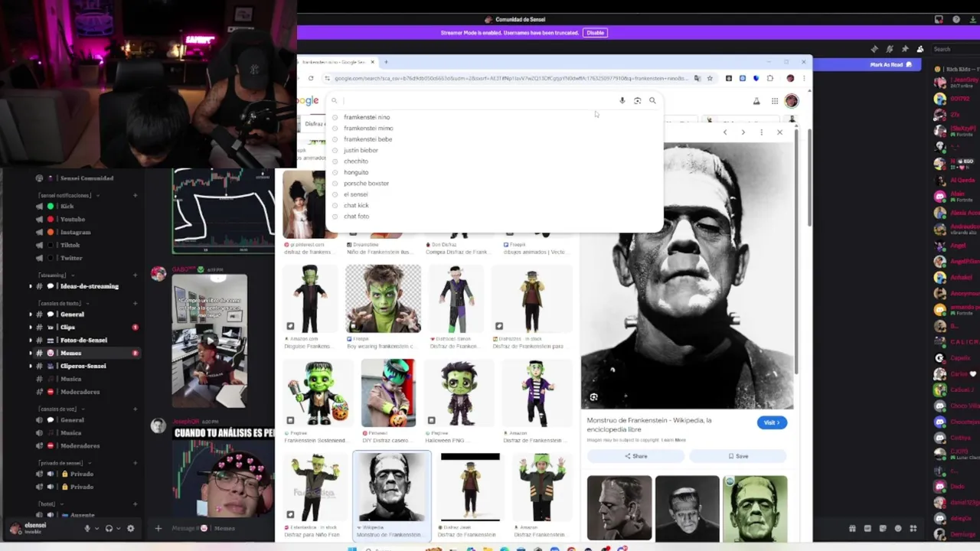Viewport: 980px width, 551px height.
Task: Open Discord notification settings bell icon
Action: coord(890,49)
